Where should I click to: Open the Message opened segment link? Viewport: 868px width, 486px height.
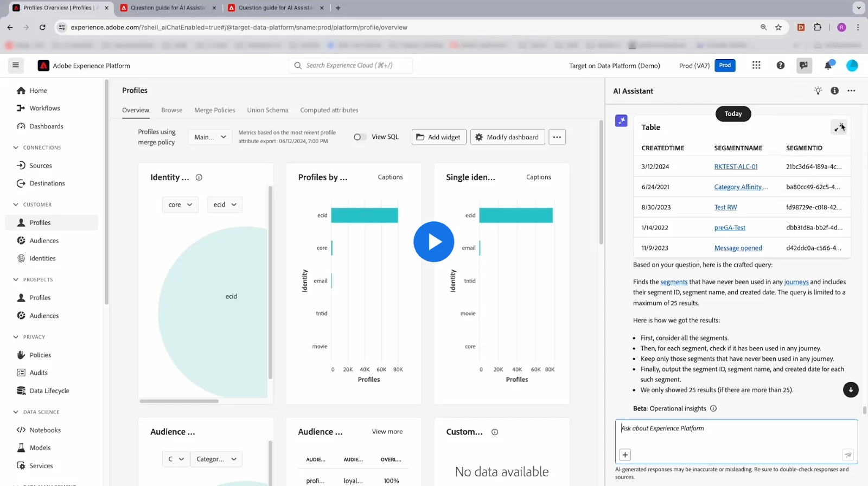coord(738,248)
